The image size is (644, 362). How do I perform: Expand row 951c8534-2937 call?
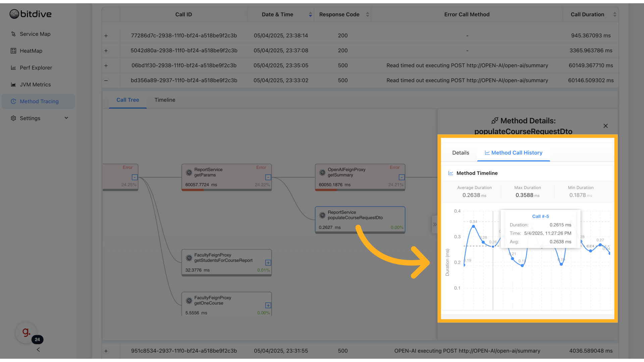pyautogui.click(x=106, y=351)
